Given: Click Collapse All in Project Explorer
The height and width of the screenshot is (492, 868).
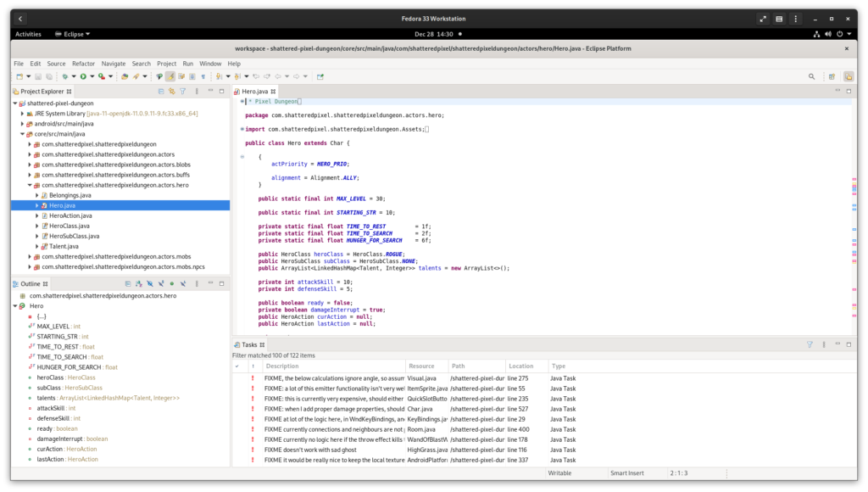Looking at the screenshot, I should [x=161, y=91].
